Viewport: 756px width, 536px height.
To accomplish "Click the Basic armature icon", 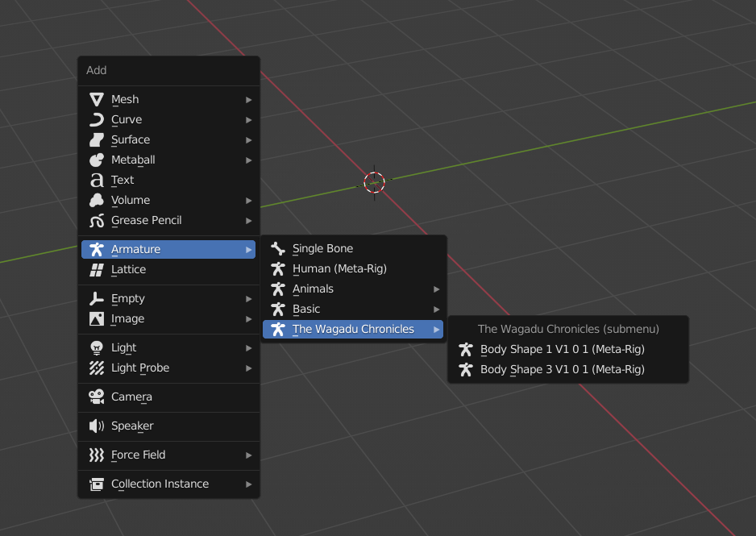I will tap(278, 310).
